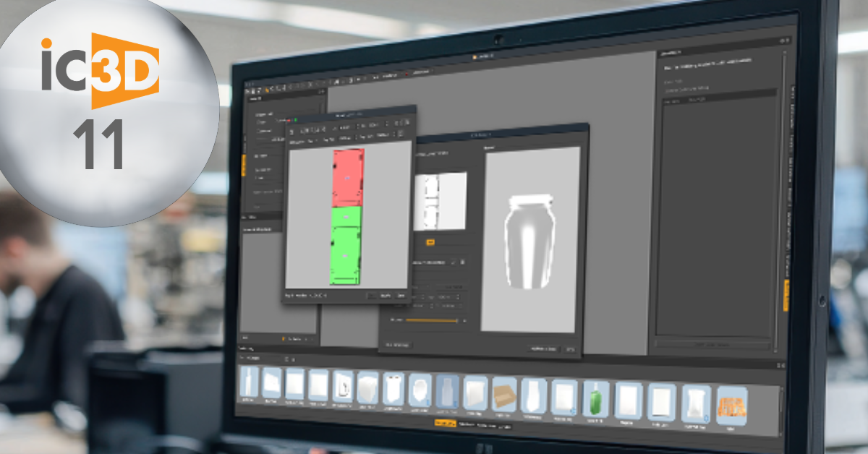Image resolution: width=868 pixels, height=454 pixels.
Task: Click the red panel in the editor window
Action: 347,177
